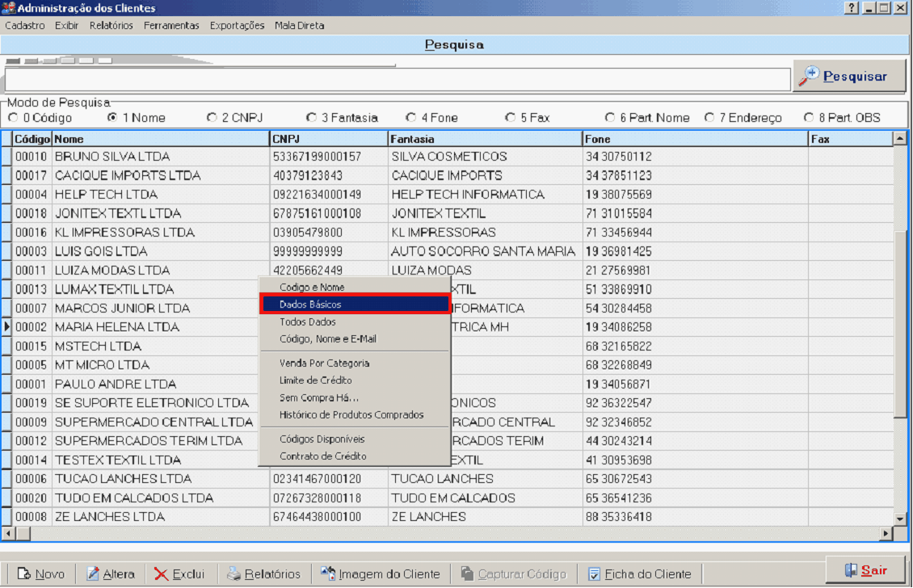
Task: Select the 0 Código search mode
Action: 13,118
